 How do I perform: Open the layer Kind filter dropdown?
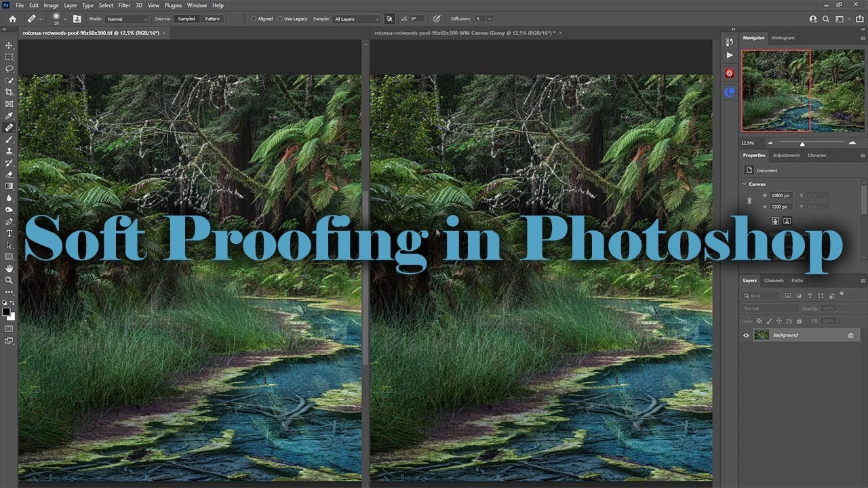click(761, 296)
